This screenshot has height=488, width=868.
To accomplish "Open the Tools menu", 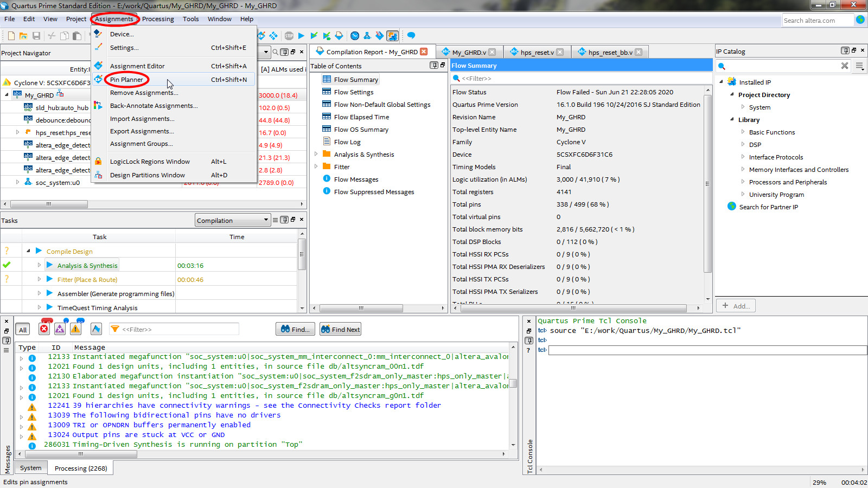I will 190,19.
